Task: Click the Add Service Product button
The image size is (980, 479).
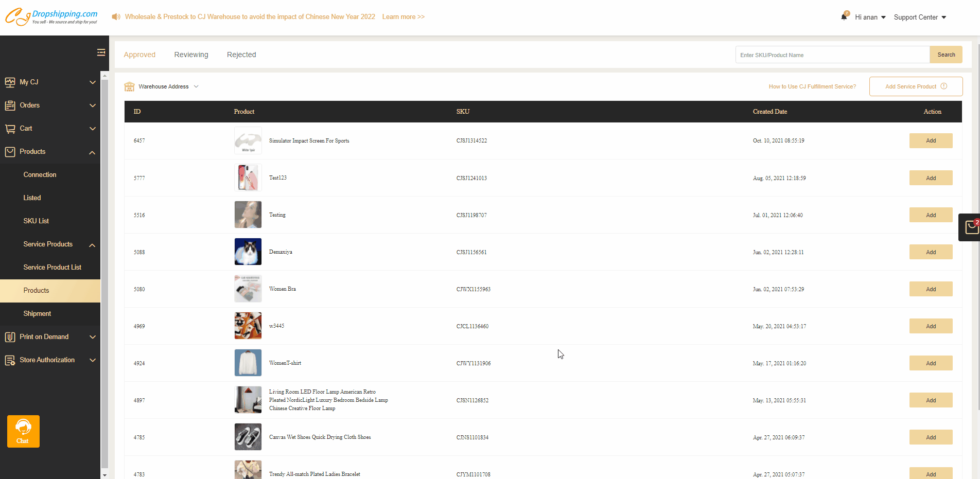Action: [916, 86]
